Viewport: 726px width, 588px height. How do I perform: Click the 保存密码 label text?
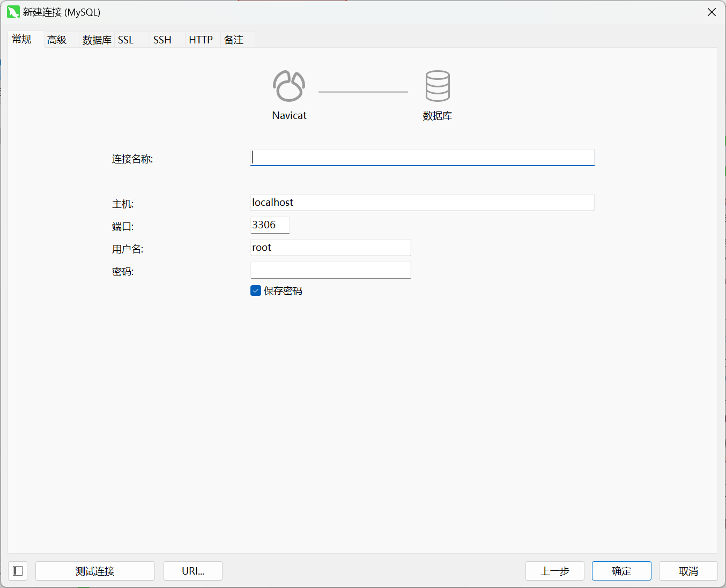pyautogui.click(x=283, y=291)
